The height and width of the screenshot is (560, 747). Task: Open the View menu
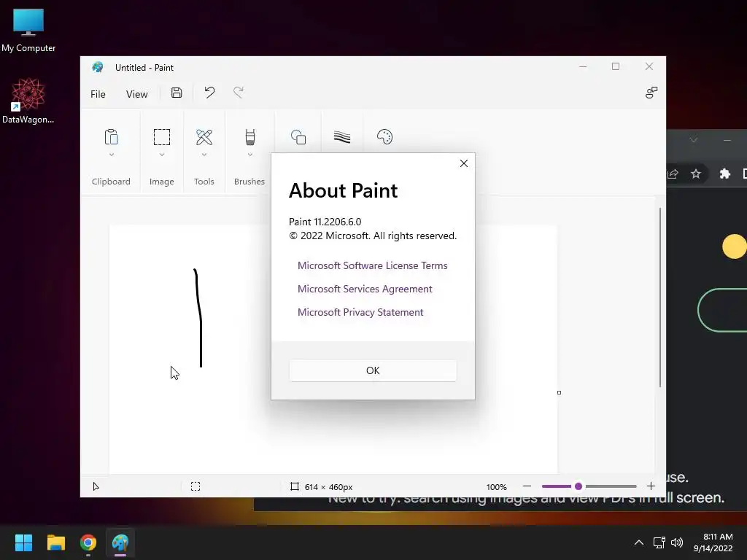(x=136, y=94)
